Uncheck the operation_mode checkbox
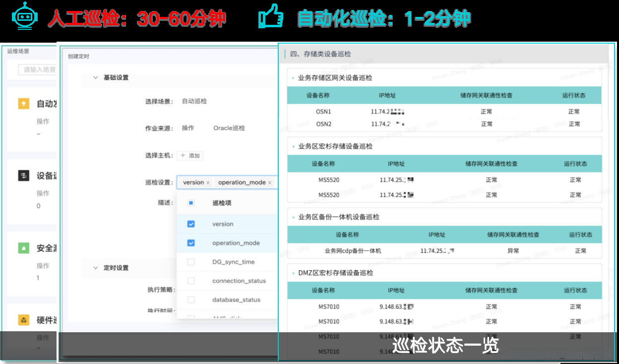619x364 pixels. tap(191, 243)
